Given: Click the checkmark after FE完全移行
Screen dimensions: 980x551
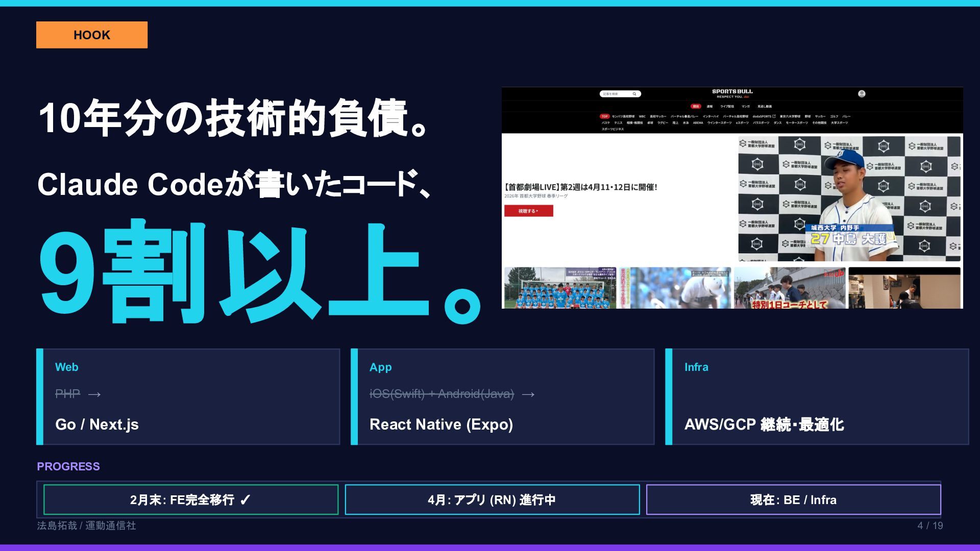Looking at the screenshot, I should coord(246,500).
